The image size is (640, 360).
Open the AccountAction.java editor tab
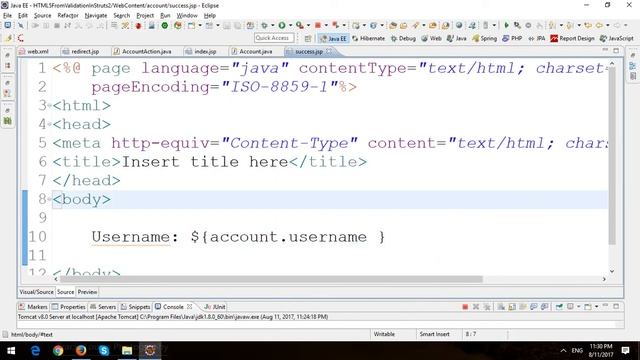click(142, 51)
